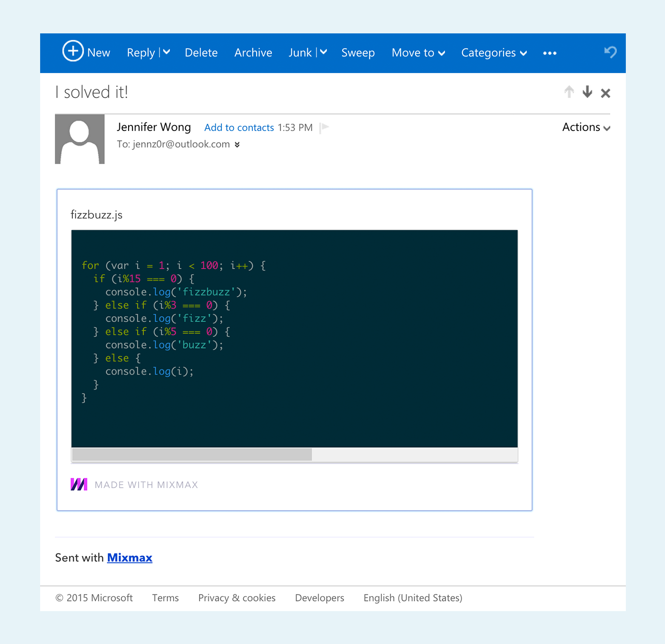Go to previous message with up arrow
Image resolution: width=665 pixels, height=644 pixels.
[569, 92]
